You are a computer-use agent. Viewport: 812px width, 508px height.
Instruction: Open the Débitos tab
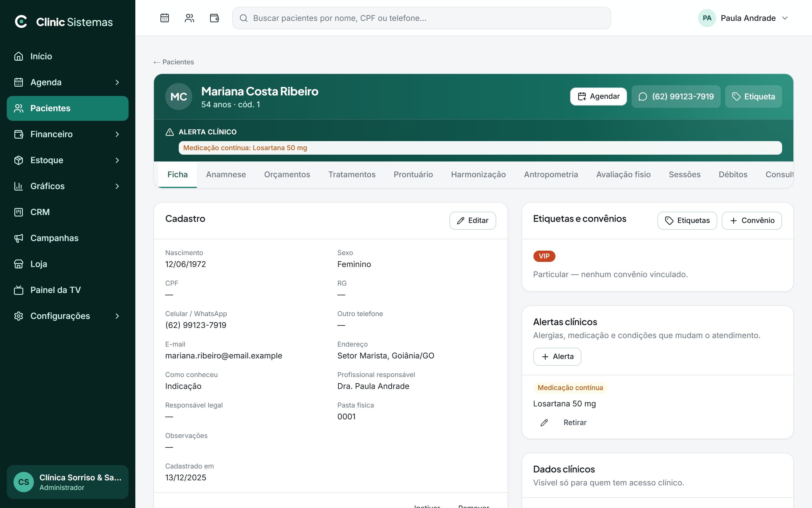[733, 174]
